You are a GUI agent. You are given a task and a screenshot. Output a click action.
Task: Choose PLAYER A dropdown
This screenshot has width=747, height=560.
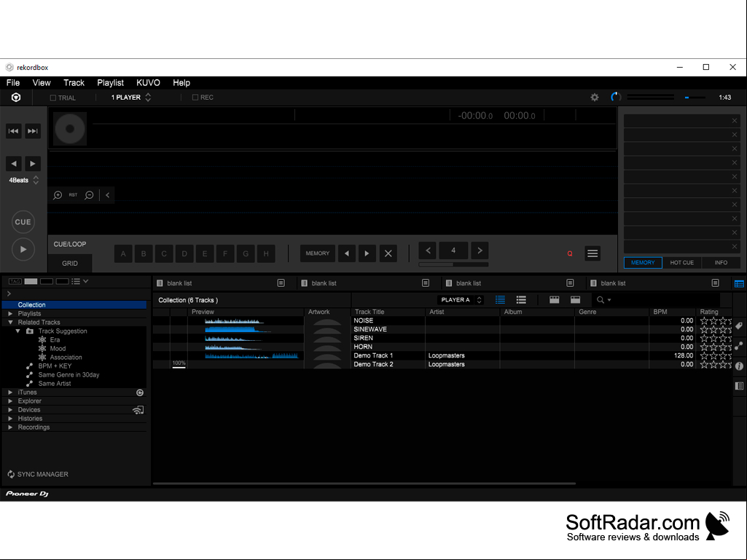461,300
